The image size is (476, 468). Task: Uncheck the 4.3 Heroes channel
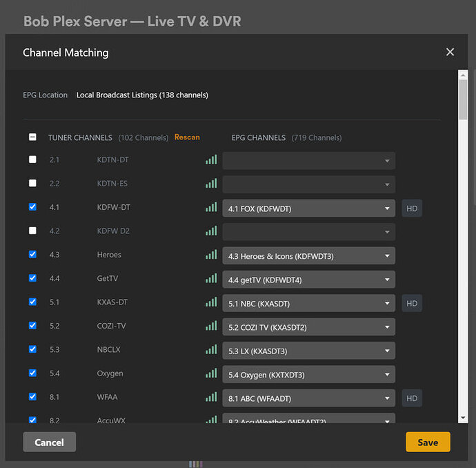coord(32,255)
